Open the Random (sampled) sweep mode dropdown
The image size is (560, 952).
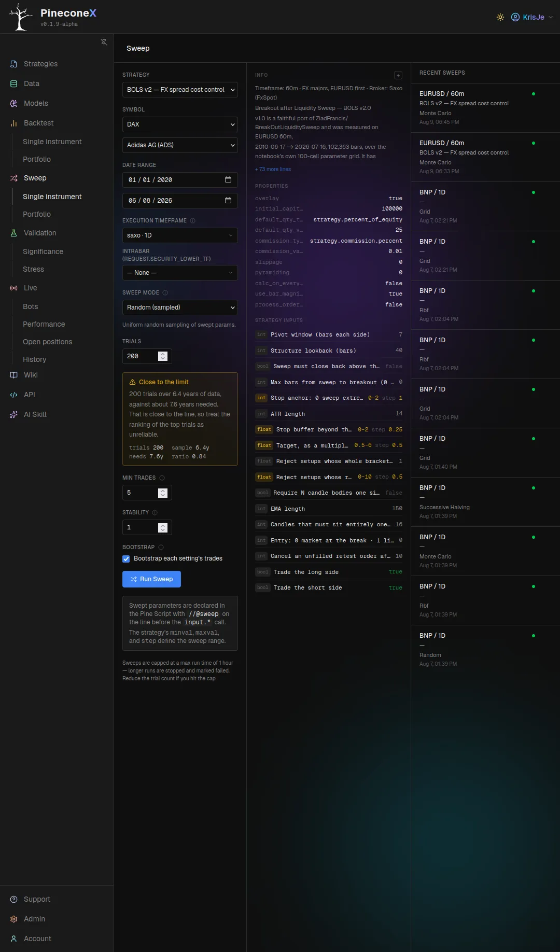[180, 307]
